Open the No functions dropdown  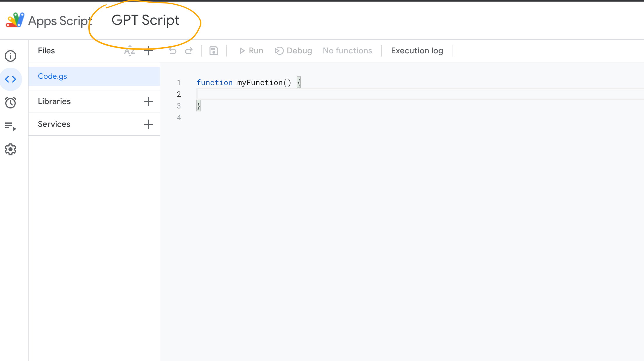click(347, 51)
